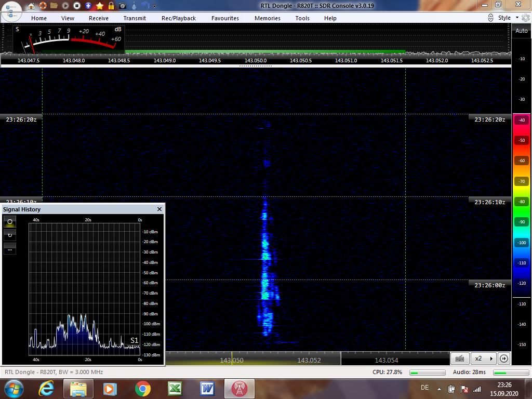
Task: Open the Windows Start menu
Action: tap(14, 389)
